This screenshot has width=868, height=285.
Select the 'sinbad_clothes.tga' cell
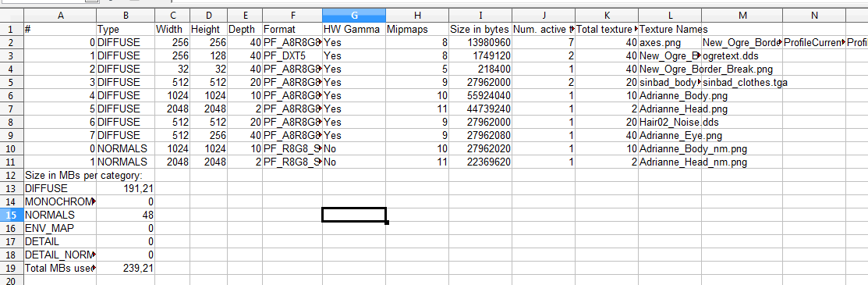(x=742, y=82)
